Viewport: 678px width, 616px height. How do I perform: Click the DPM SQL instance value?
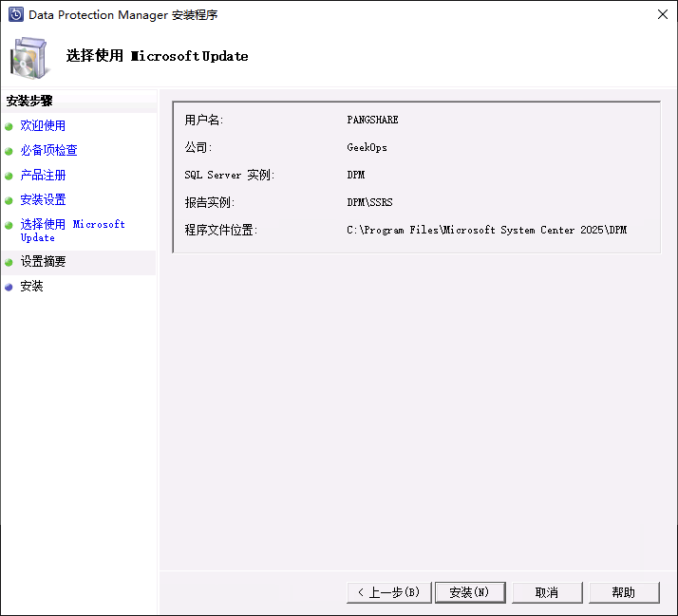click(355, 175)
